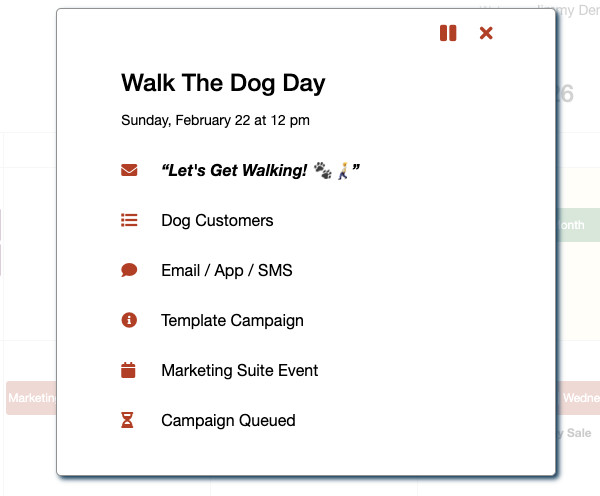
Task: Pause the Walk The Dog Day campaign
Action: click(x=448, y=33)
